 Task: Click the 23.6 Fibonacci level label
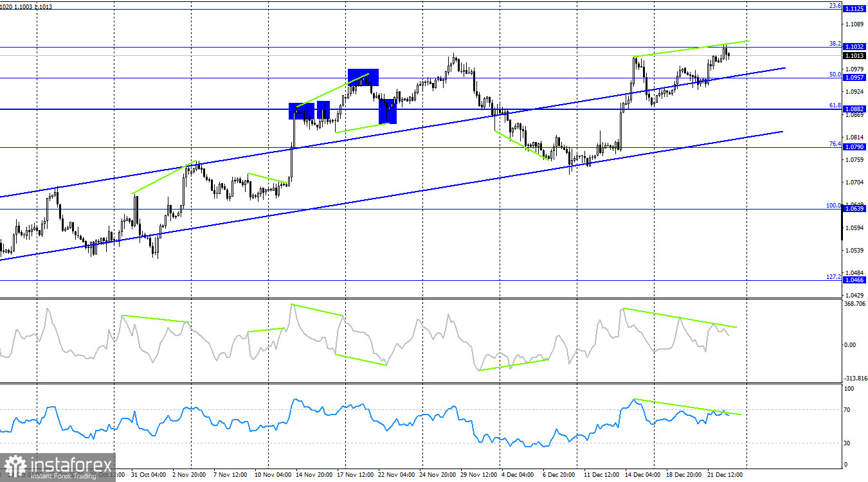click(x=835, y=5)
